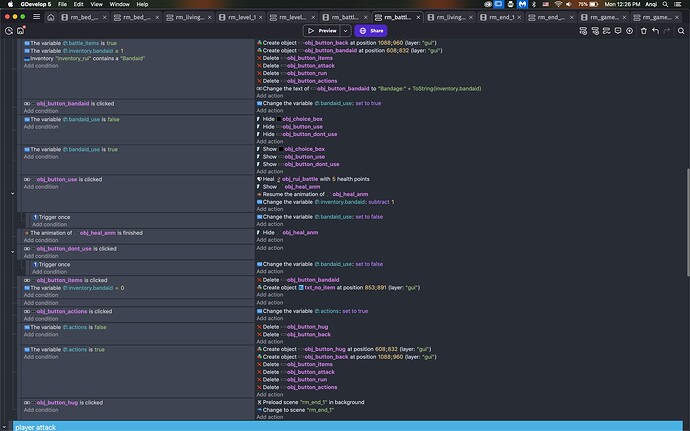Open the File menu
690x431 pixels.
(60, 5)
